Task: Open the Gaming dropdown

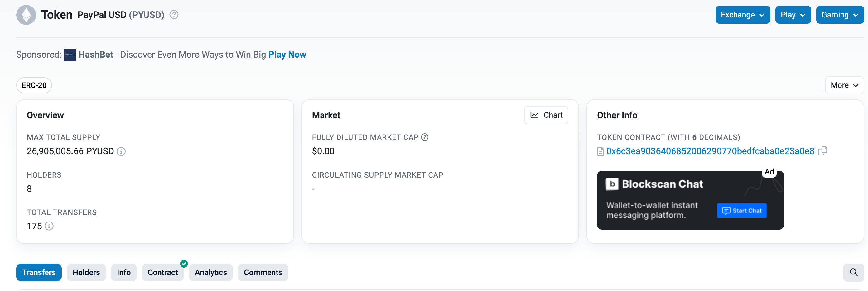Action: point(839,15)
